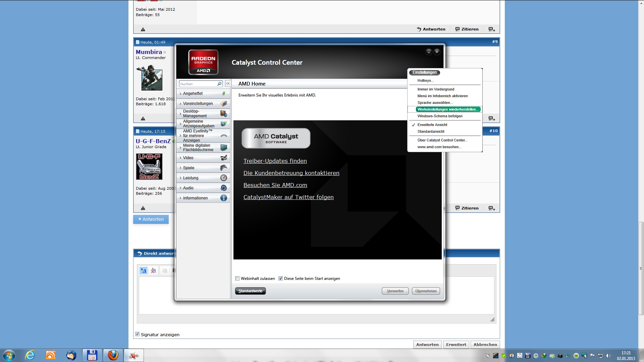Click the green pin icon beside Angeheftet

(x=224, y=94)
